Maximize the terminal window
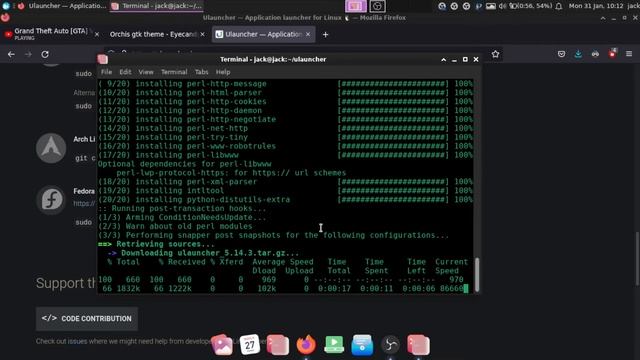Viewport: 640px width, 360px height. 465,60
